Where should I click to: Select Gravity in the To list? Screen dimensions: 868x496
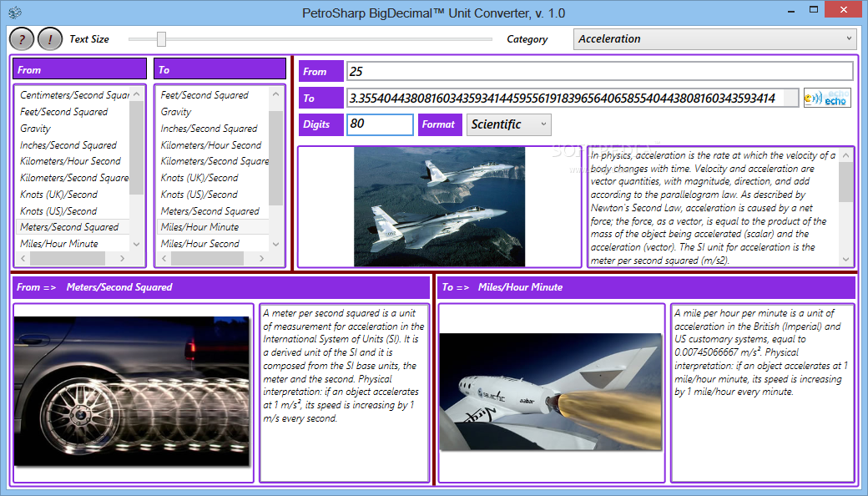(x=214, y=112)
